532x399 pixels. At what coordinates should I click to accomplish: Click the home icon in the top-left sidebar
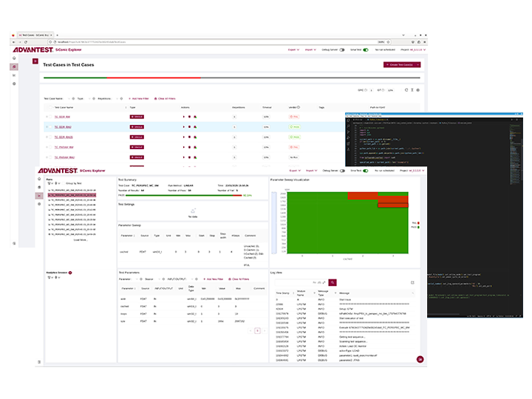point(14,58)
